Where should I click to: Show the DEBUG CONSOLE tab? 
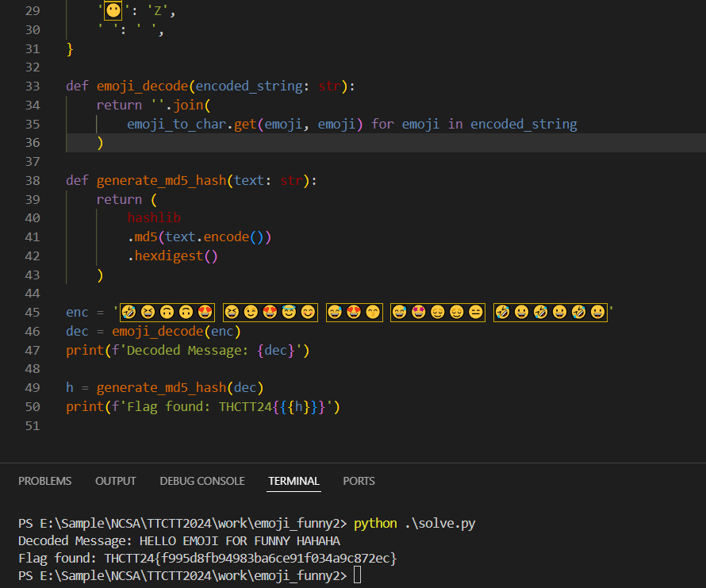[x=201, y=481]
